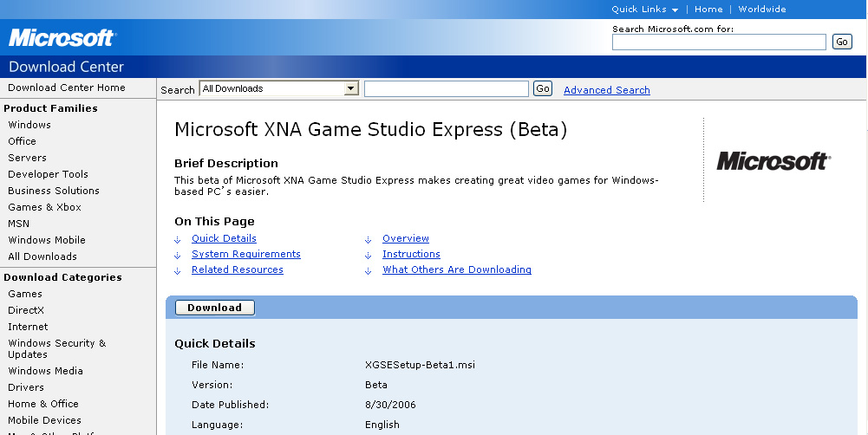The image size is (868, 435).
Task: Go to Download Center Home
Action: point(67,88)
